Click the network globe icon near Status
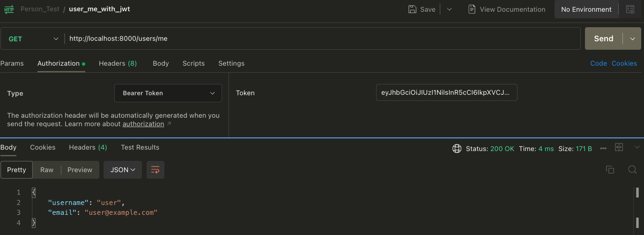The image size is (644, 235). click(457, 149)
